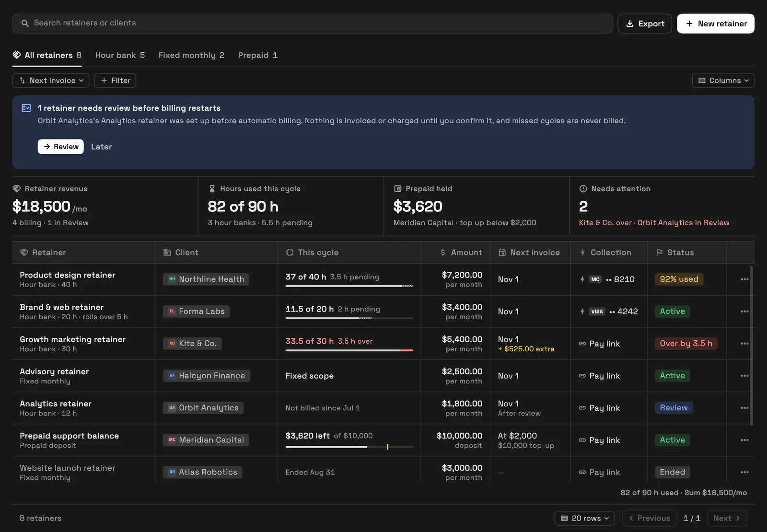
Task: Open the Columns dropdown
Action: click(723, 81)
